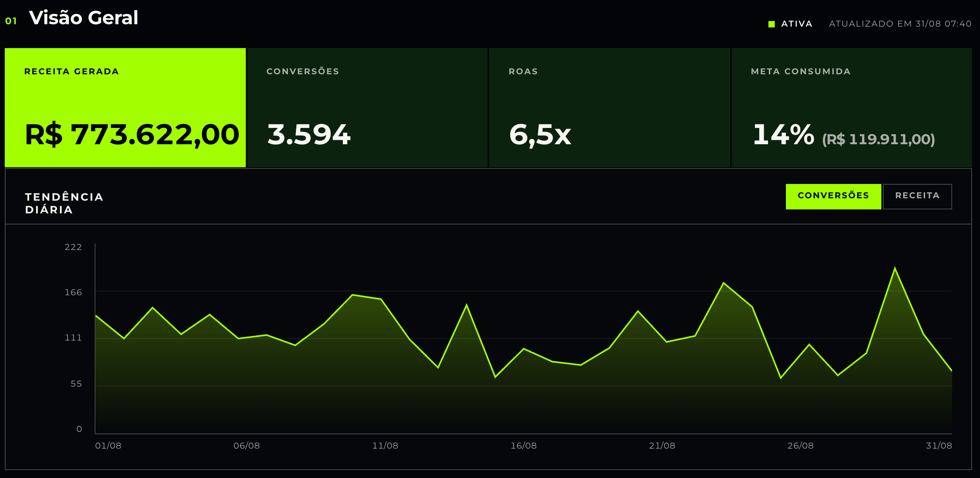Click the section number 01 label
The height and width of the screenshot is (478, 980).
[x=11, y=21]
